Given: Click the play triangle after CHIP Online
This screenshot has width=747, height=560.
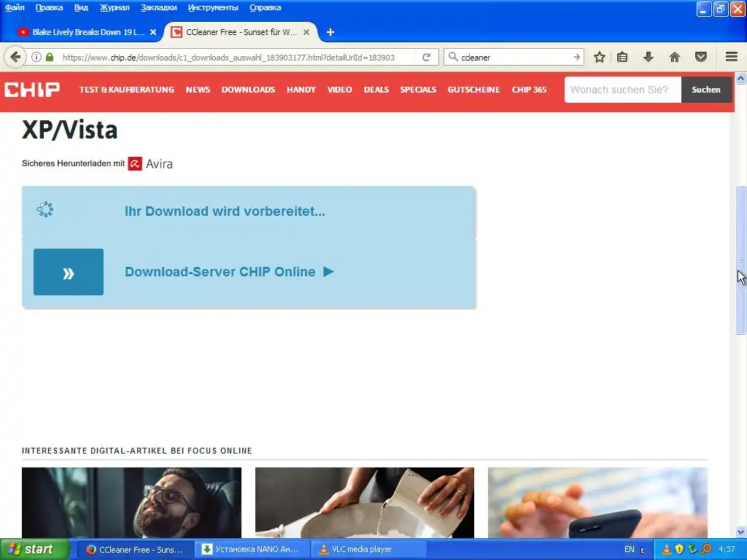Looking at the screenshot, I should (329, 271).
